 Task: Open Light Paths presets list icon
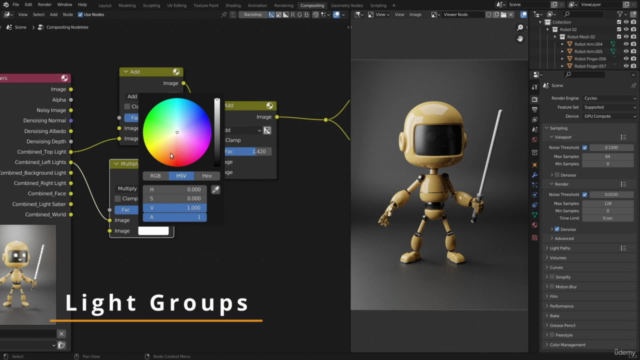point(623,248)
